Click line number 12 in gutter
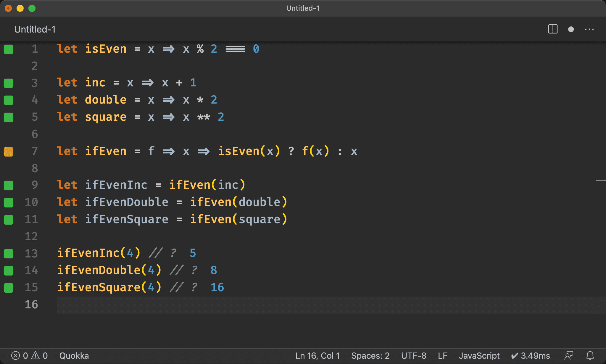The image size is (606, 364). (x=31, y=236)
